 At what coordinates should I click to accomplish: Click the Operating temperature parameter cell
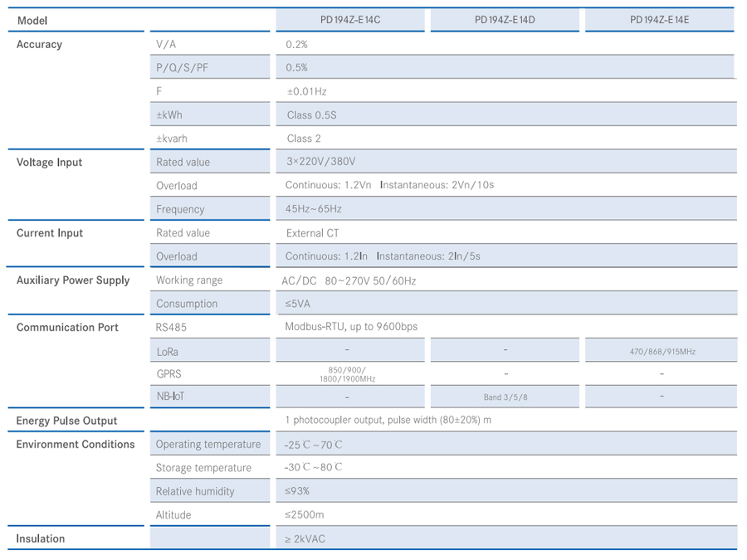click(210, 445)
